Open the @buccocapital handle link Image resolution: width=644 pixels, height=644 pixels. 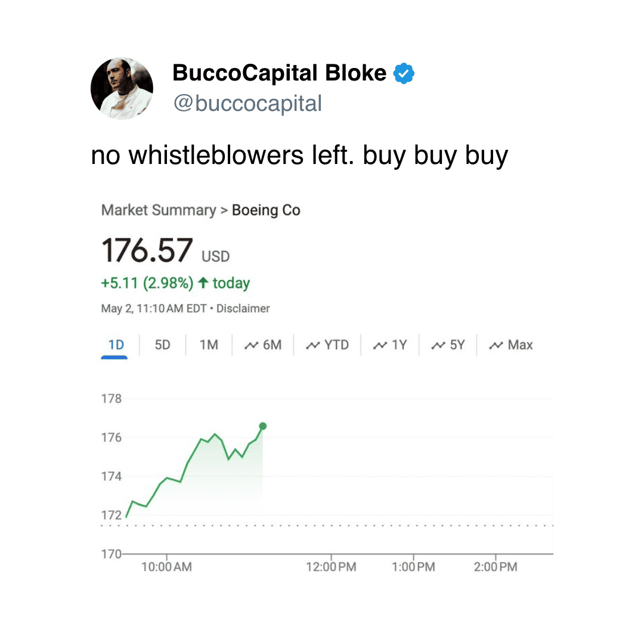coord(247,104)
